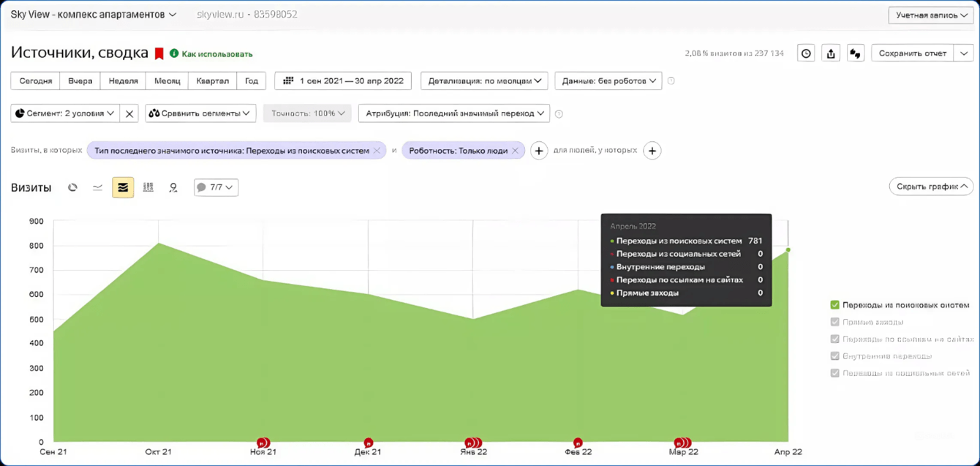Click 'Скрыть график' to collapse the chart

pyautogui.click(x=931, y=187)
